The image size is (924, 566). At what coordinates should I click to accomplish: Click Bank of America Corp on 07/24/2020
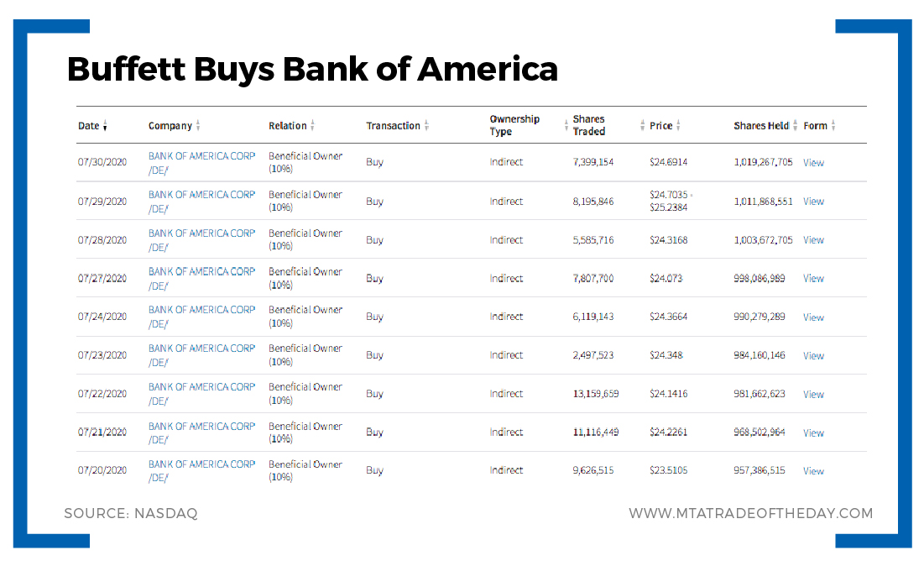201,310
